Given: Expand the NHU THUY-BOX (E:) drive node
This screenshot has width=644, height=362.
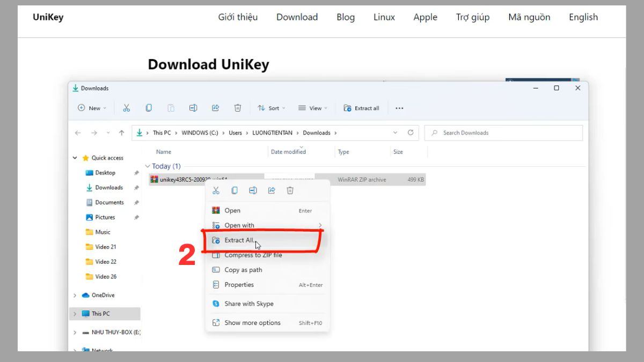Looking at the screenshot, I should [x=75, y=333].
